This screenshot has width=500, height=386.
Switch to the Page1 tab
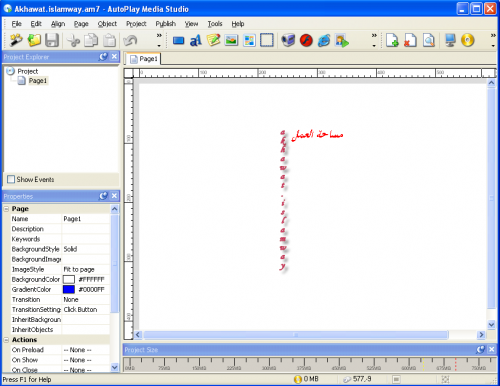tap(144, 59)
